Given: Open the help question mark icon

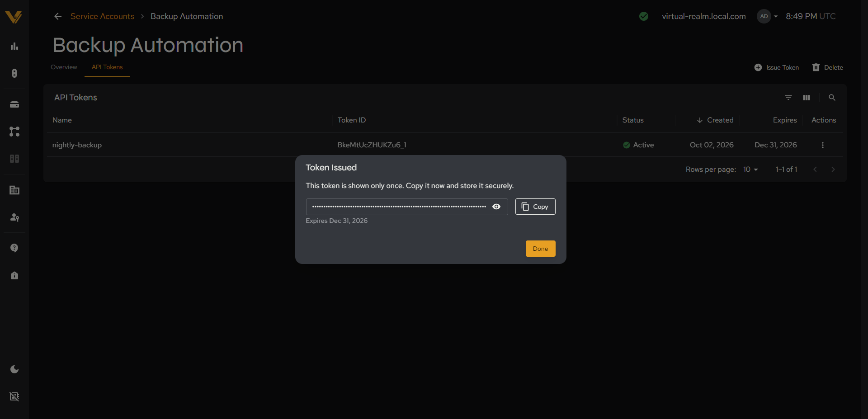Looking at the screenshot, I should pos(14,248).
